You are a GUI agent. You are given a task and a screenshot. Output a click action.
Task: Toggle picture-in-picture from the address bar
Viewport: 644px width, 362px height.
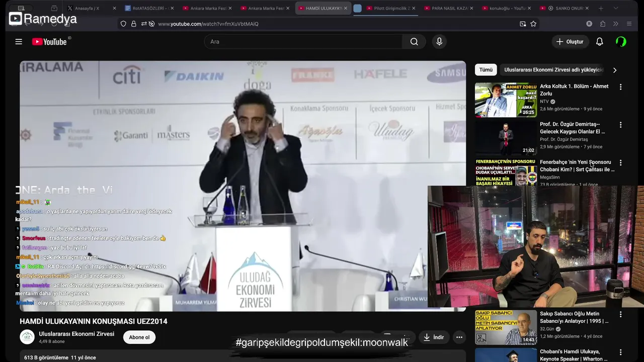(523, 24)
